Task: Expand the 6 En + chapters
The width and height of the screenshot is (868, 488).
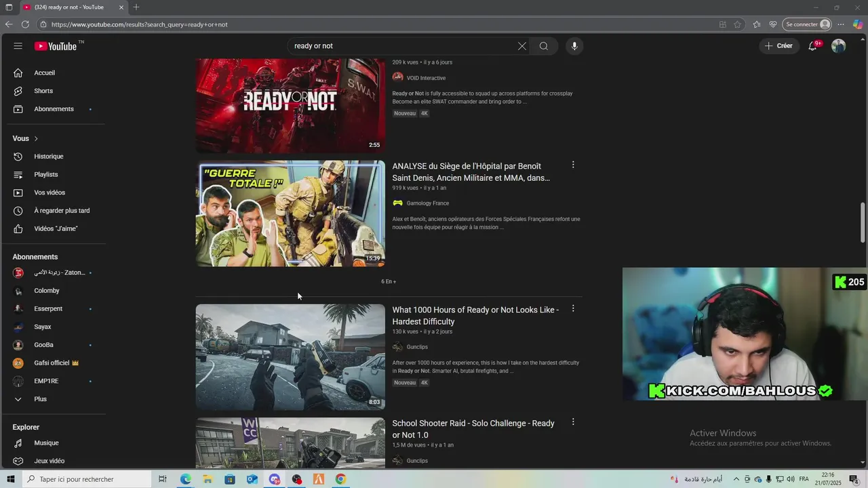Action: pos(389,281)
